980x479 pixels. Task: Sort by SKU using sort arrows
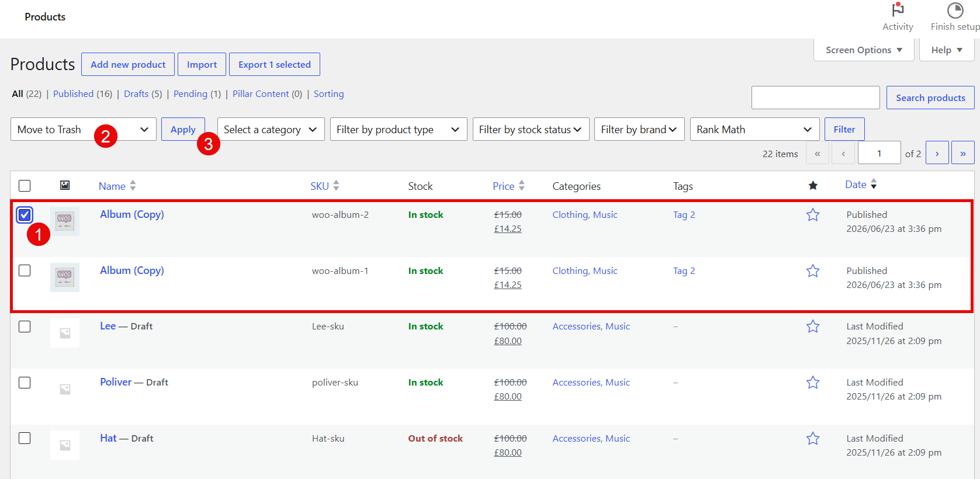pyautogui.click(x=336, y=185)
